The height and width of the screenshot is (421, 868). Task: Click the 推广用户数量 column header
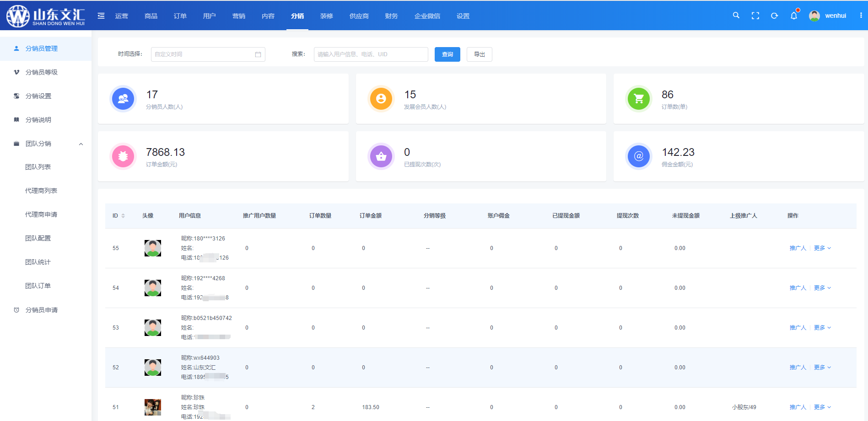pos(259,216)
